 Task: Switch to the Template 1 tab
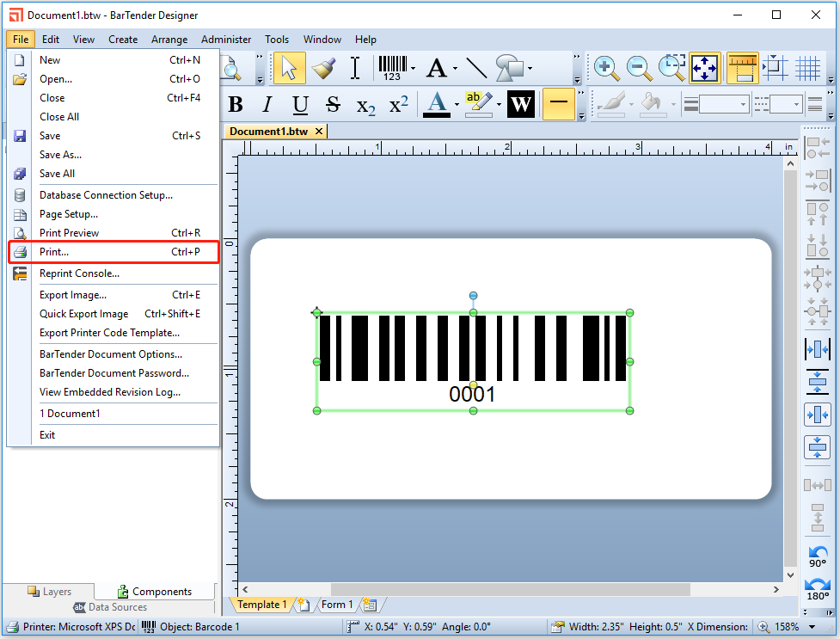(262, 605)
